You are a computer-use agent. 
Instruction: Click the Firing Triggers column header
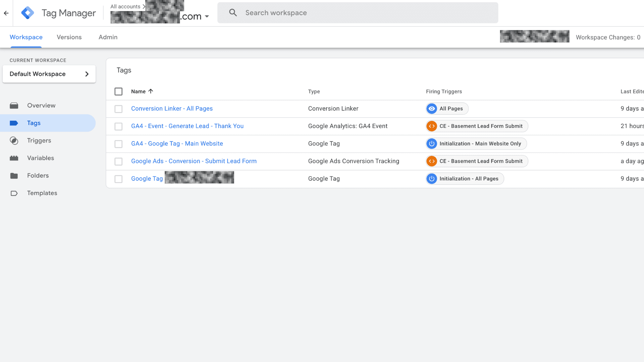[x=444, y=92]
